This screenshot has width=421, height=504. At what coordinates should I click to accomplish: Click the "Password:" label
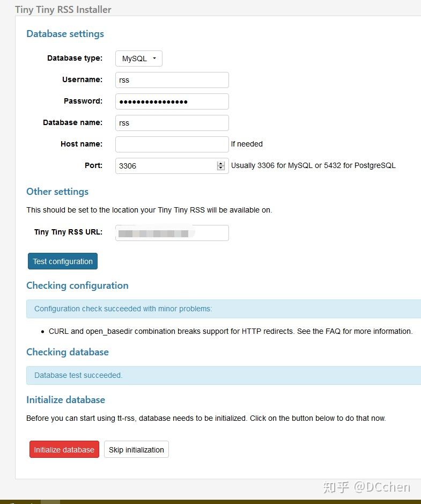(x=83, y=101)
